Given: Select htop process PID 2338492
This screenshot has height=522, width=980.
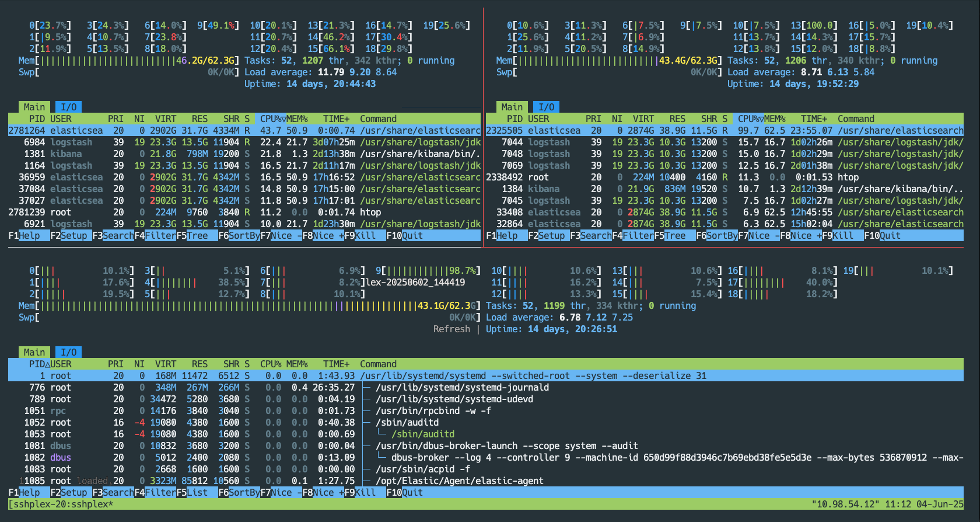Looking at the screenshot, I should click(x=724, y=177).
